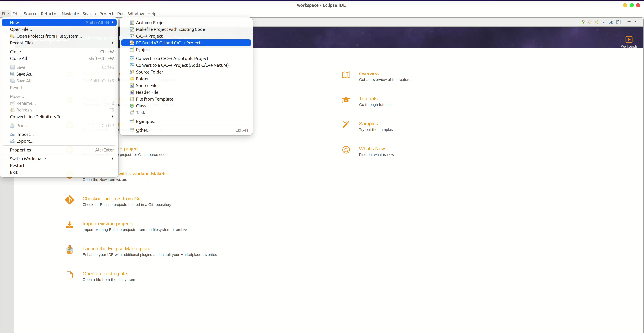Open the Welcome customize page icon

tap(619, 22)
